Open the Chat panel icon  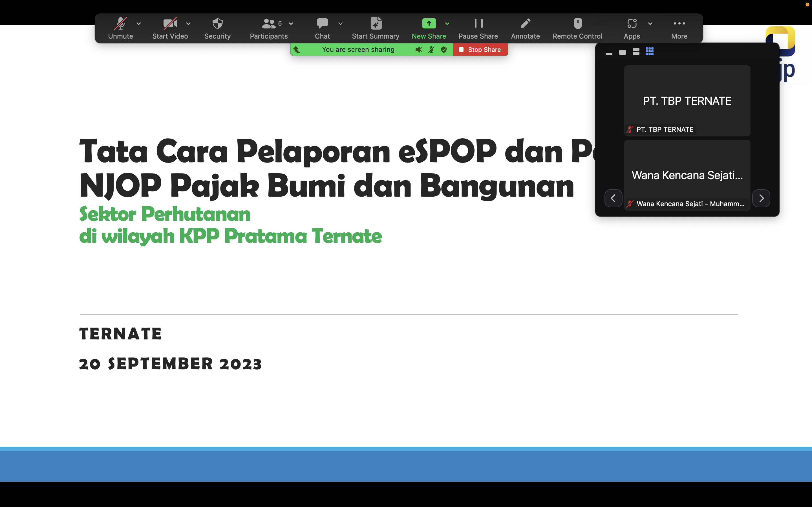[x=322, y=23]
